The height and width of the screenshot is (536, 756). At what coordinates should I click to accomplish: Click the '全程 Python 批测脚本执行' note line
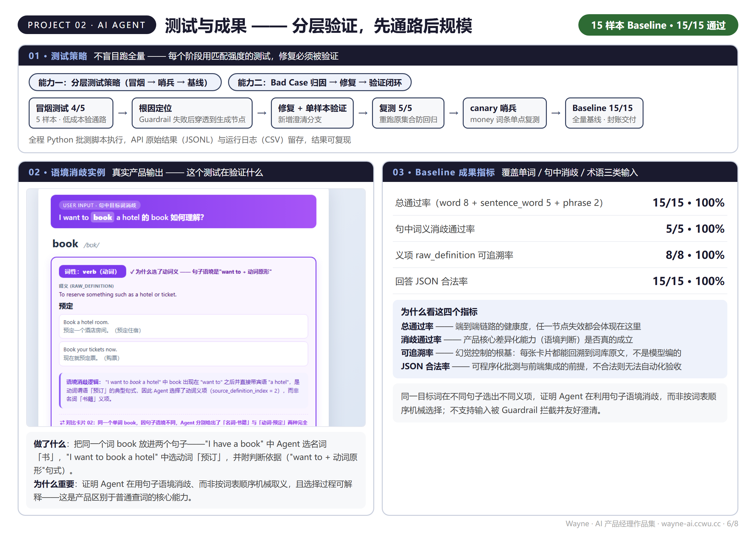(x=190, y=140)
